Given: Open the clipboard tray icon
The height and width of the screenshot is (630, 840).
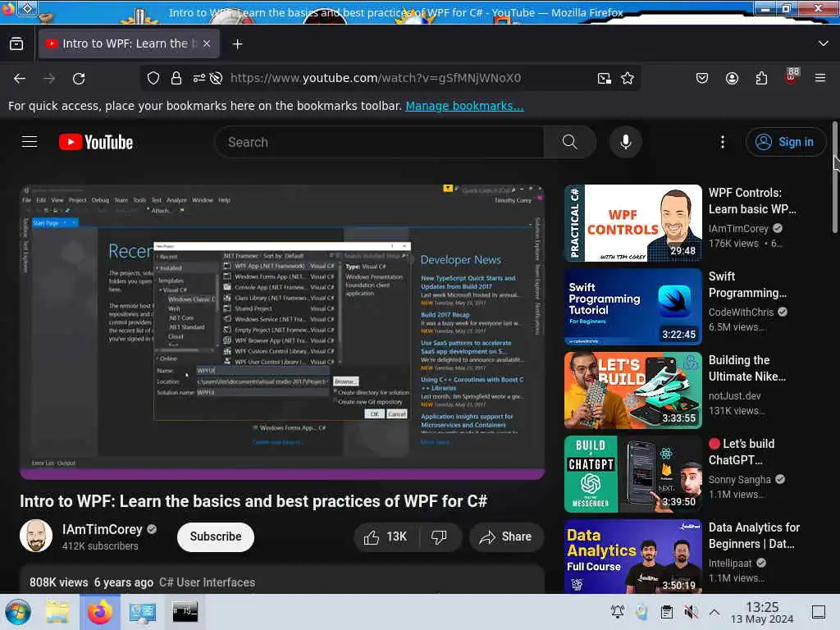Looking at the screenshot, I should pos(666,612).
